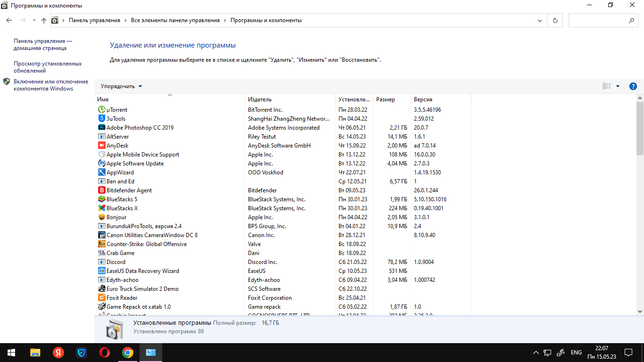
Task: Expand the arrow after Все элементы панели управления
Action: 225,20
